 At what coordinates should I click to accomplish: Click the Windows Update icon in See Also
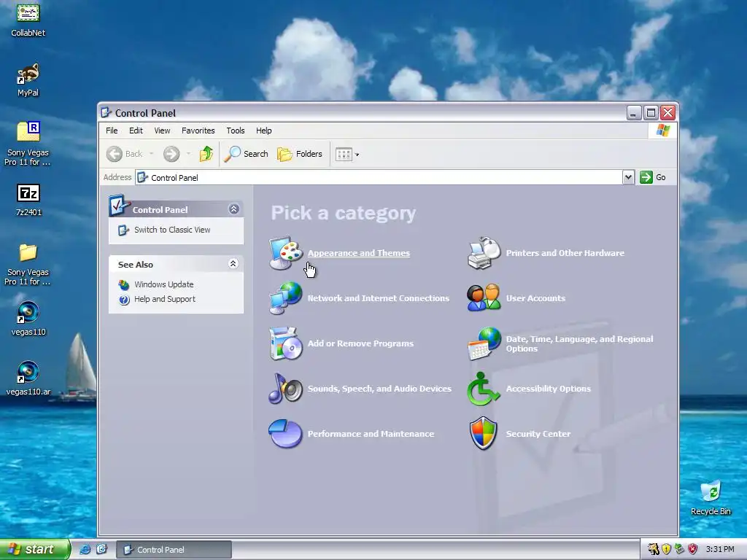(x=124, y=285)
